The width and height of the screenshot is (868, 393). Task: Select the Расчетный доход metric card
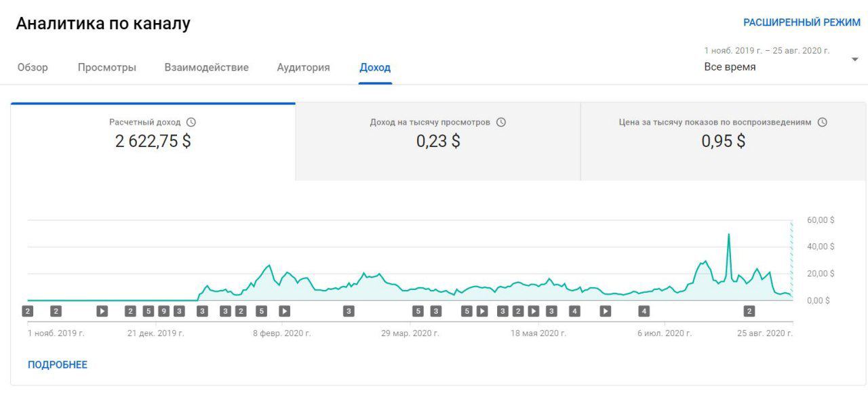point(153,142)
